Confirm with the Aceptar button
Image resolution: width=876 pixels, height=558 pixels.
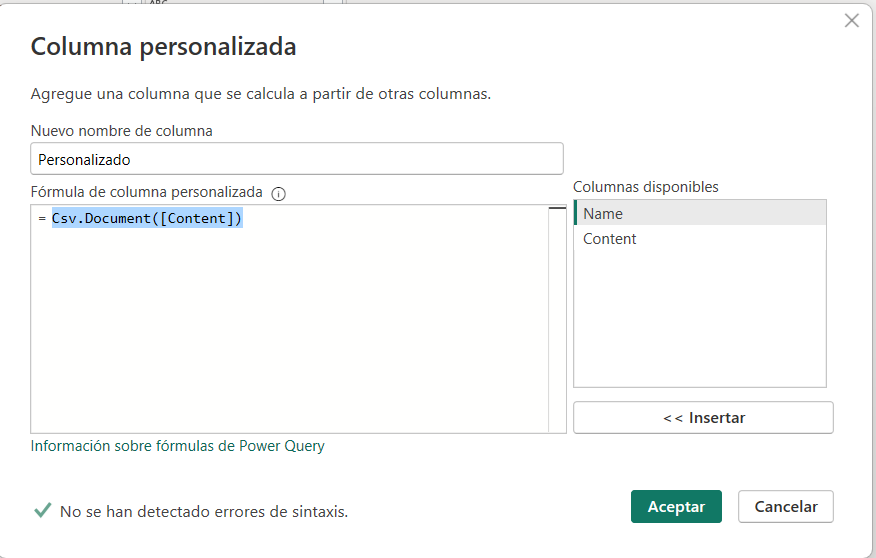(676, 507)
